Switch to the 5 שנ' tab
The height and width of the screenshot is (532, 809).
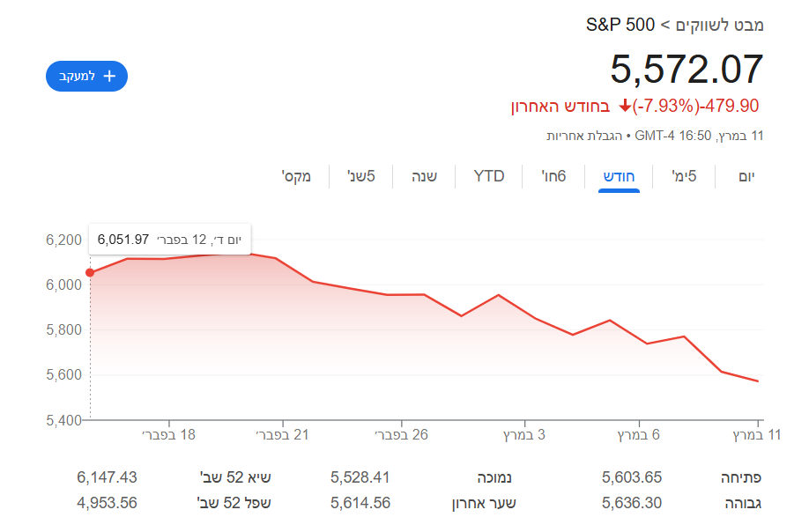pyautogui.click(x=361, y=176)
